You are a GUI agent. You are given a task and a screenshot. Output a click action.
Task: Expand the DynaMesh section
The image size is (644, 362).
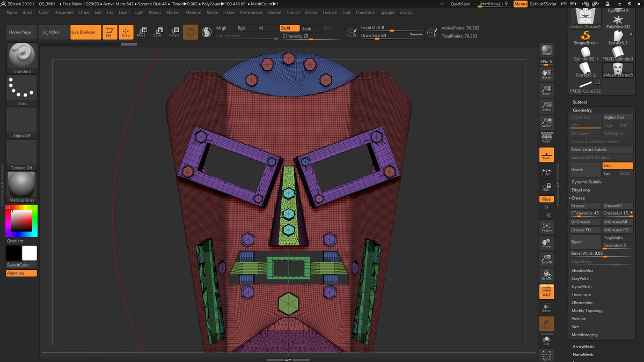582,286
